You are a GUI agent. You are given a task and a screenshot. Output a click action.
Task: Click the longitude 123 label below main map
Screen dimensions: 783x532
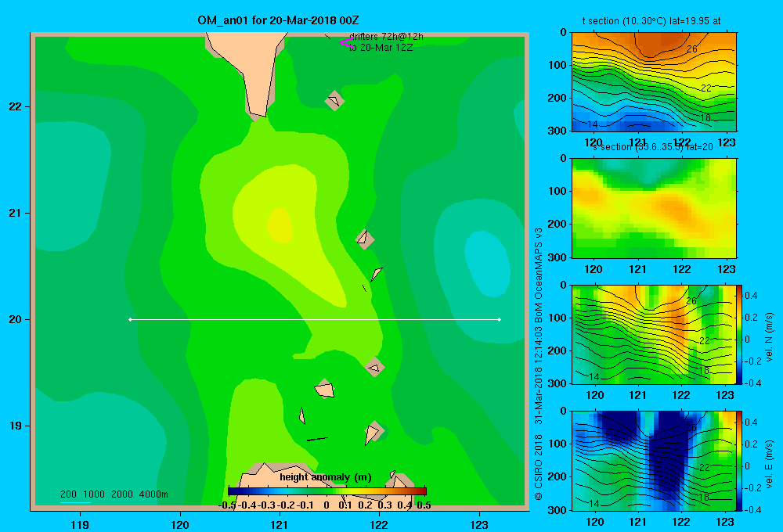[x=479, y=524]
